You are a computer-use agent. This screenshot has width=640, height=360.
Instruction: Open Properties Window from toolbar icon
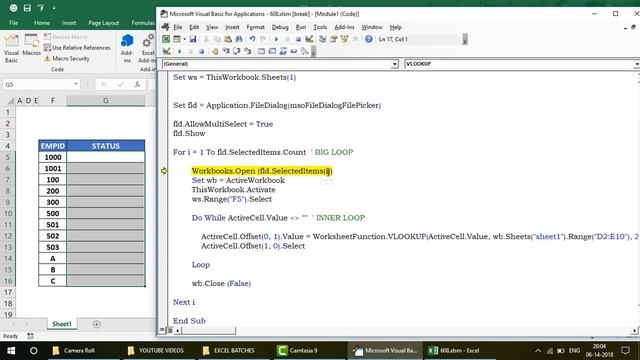333,39
